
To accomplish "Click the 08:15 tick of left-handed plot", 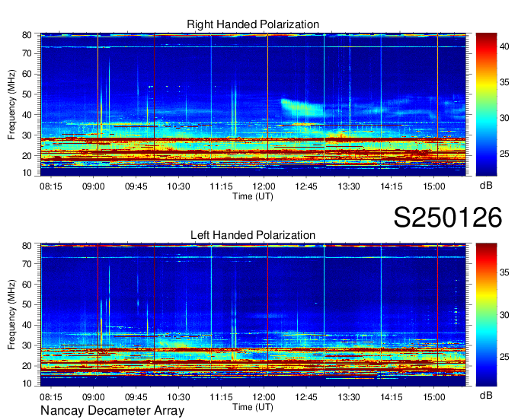I will (x=51, y=397).
